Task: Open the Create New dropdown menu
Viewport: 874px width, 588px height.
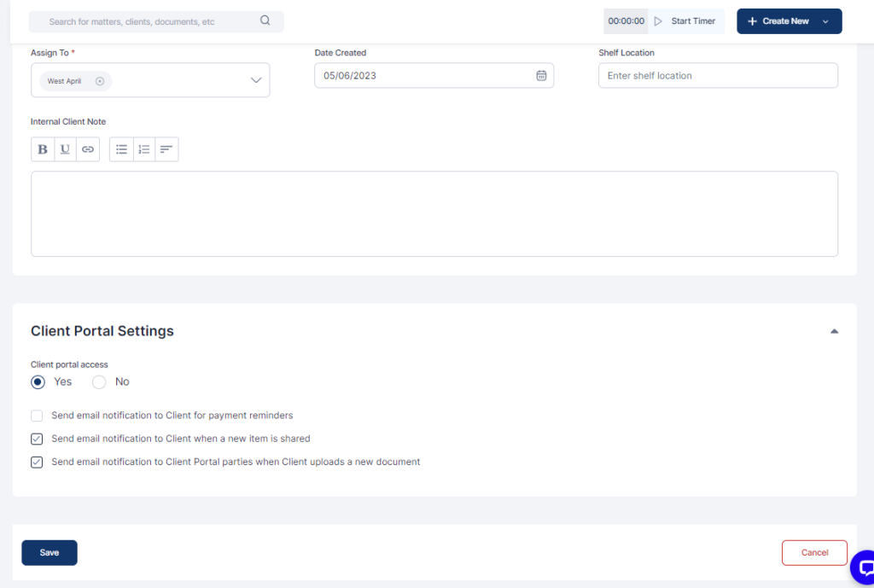Action: pos(824,21)
